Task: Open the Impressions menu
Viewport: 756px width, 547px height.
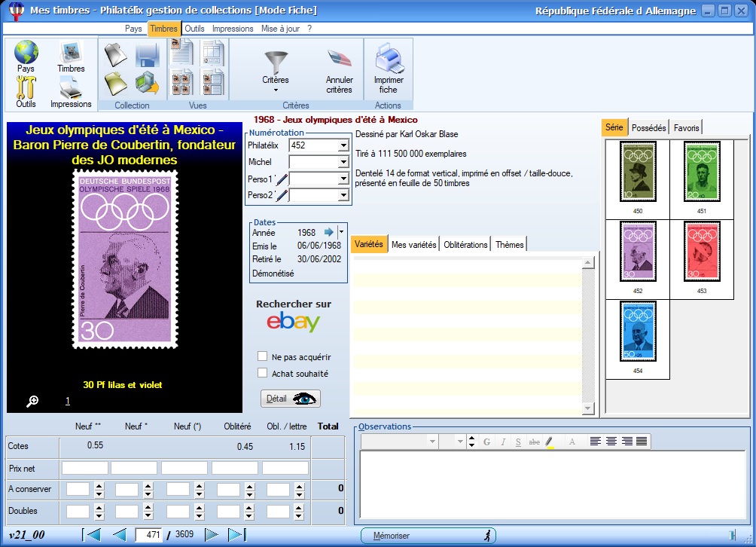Action: [x=233, y=29]
